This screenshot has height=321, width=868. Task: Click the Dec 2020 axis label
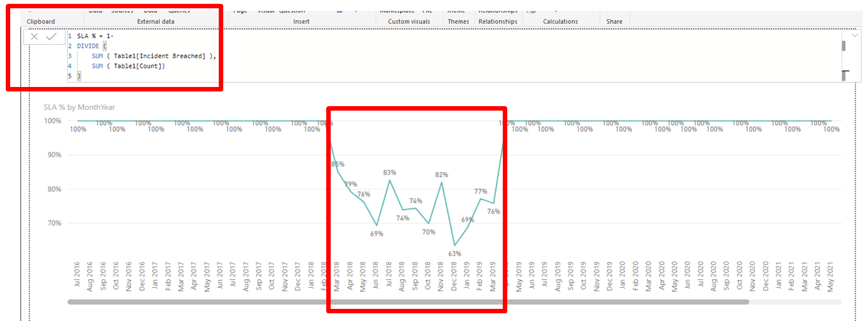click(x=766, y=277)
